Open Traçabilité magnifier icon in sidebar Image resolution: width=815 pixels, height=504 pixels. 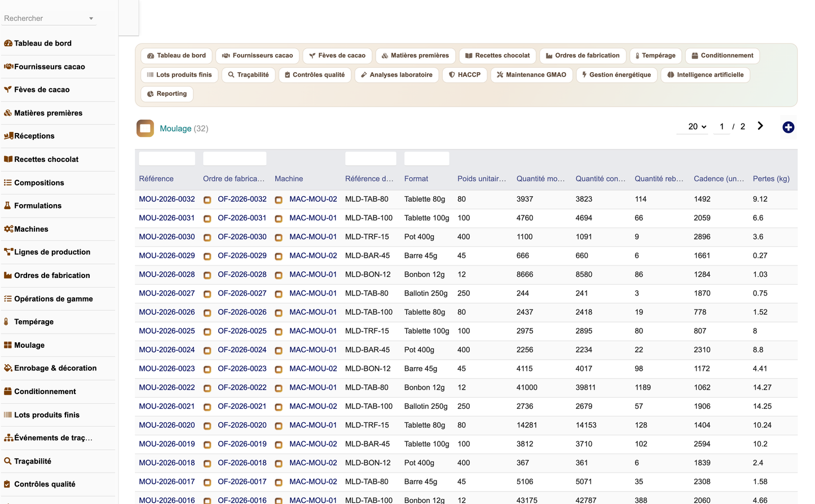tap(7, 461)
